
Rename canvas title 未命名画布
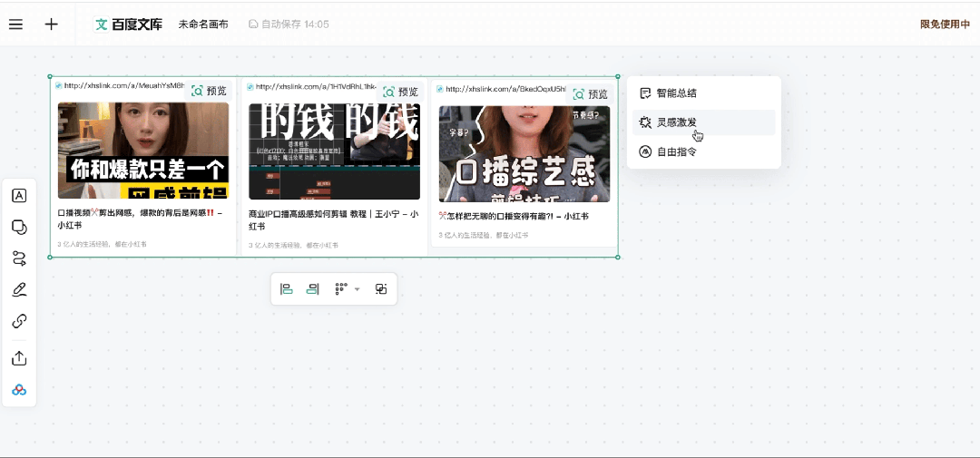(203, 24)
